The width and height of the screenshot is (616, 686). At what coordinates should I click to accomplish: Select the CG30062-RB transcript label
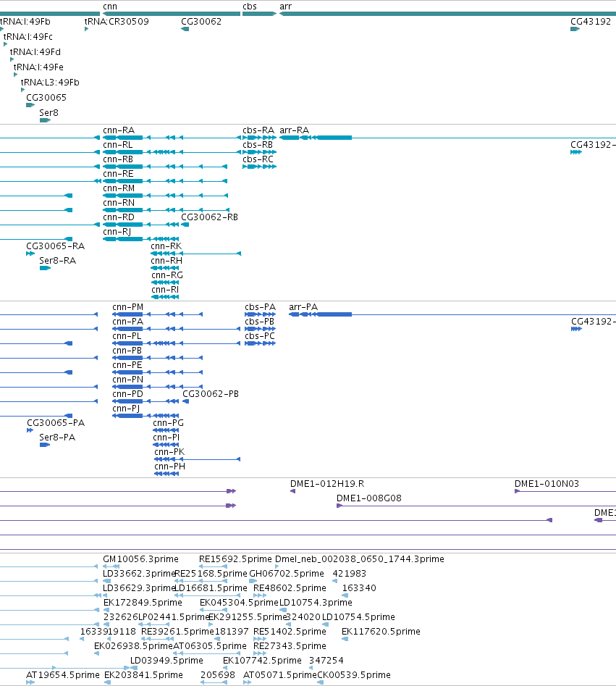(x=209, y=217)
